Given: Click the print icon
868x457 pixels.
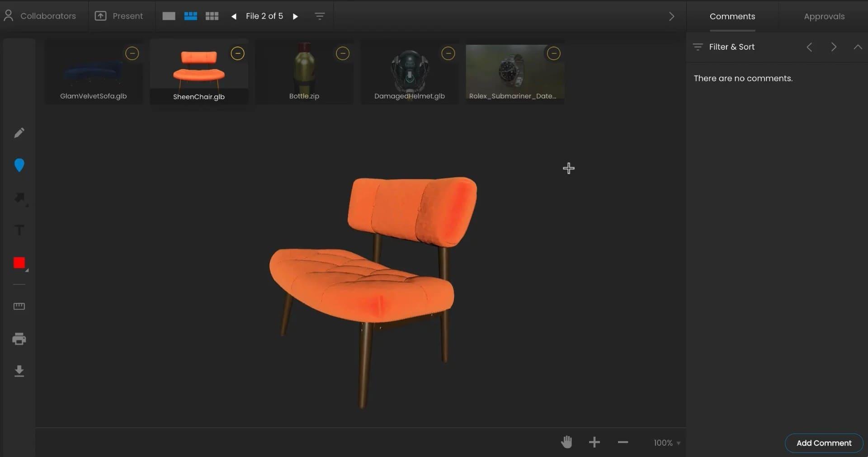Looking at the screenshot, I should tap(19, 339).
